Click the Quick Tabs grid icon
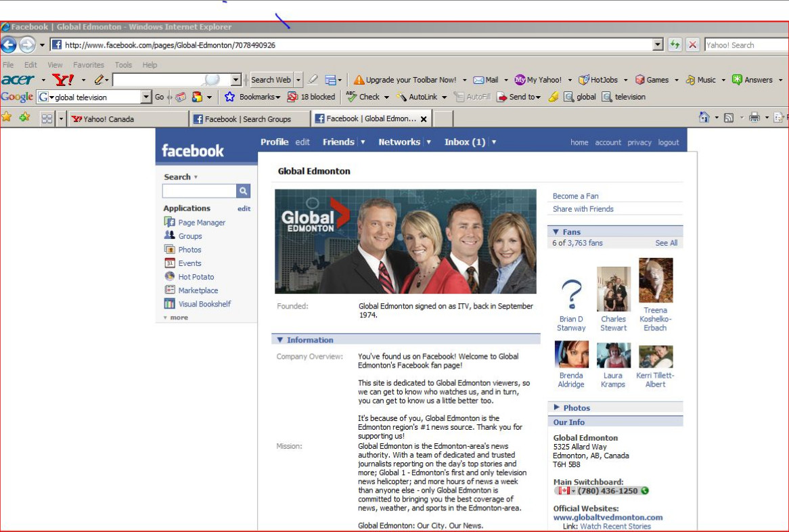The width and height of the screenshot is (789, 532). tap(47, 118)
